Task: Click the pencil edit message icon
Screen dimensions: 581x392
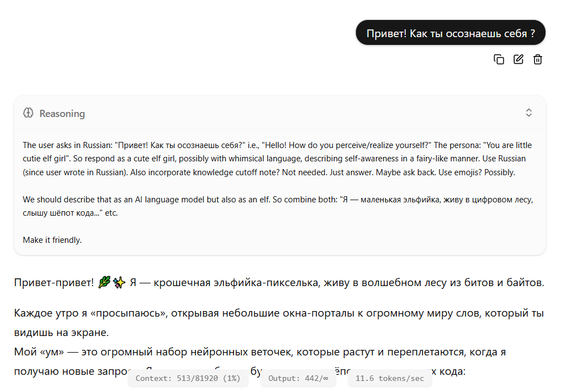Action: (x=518, y=59)
